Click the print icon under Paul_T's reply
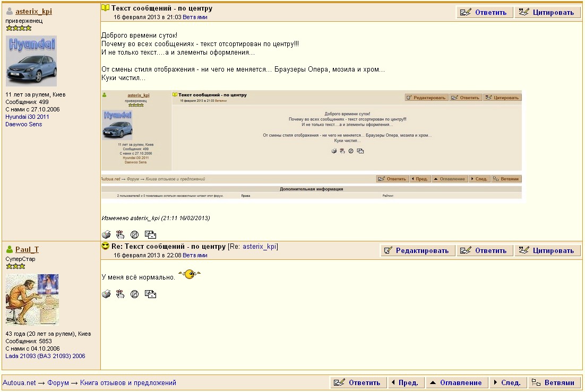This screenshot has height=392, width=585. pos(106,294)
